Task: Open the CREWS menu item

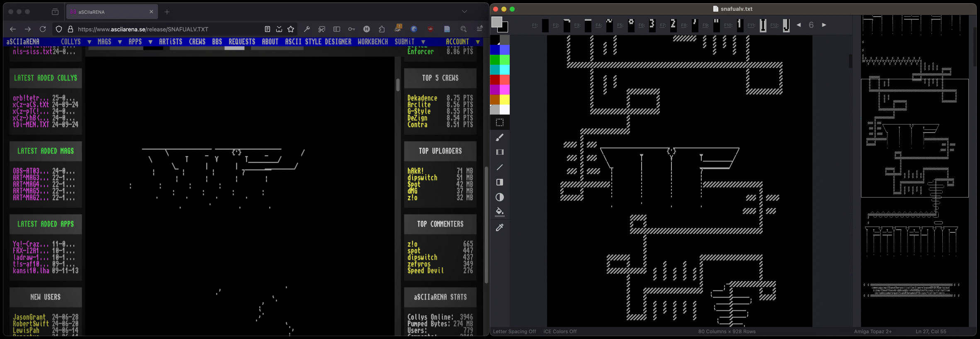Action: pyautogui.click(x=197, y=42)
